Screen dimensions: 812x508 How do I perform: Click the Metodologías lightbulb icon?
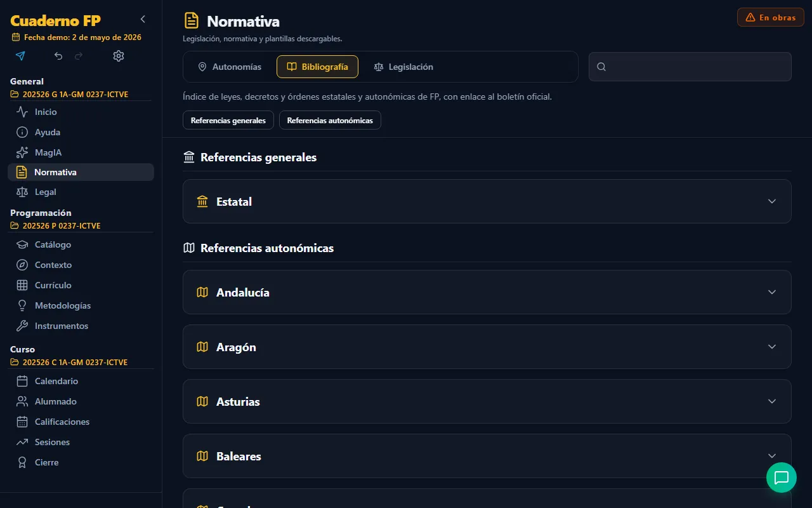pyautogui.click(x=22, y=305)
